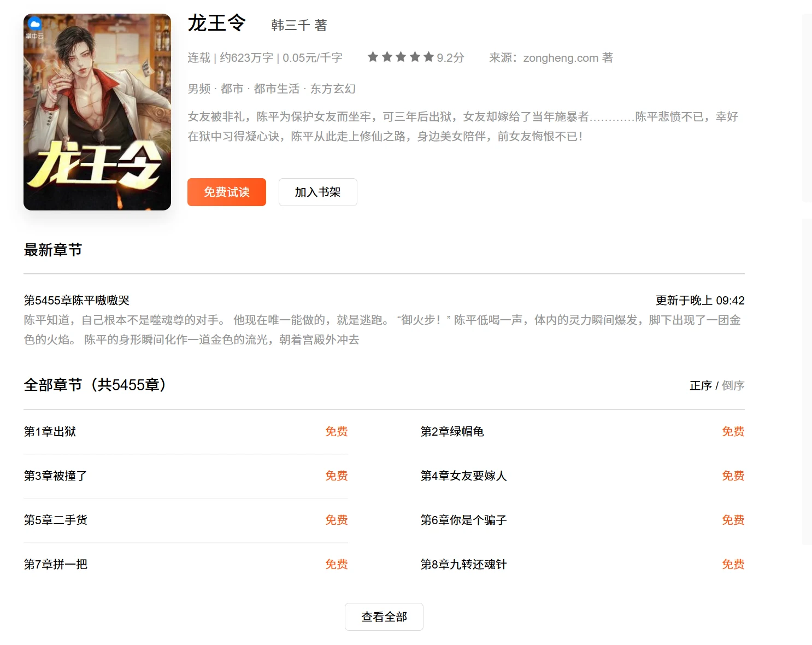
Task: Select the 男频 category tag
Action: 199,89
